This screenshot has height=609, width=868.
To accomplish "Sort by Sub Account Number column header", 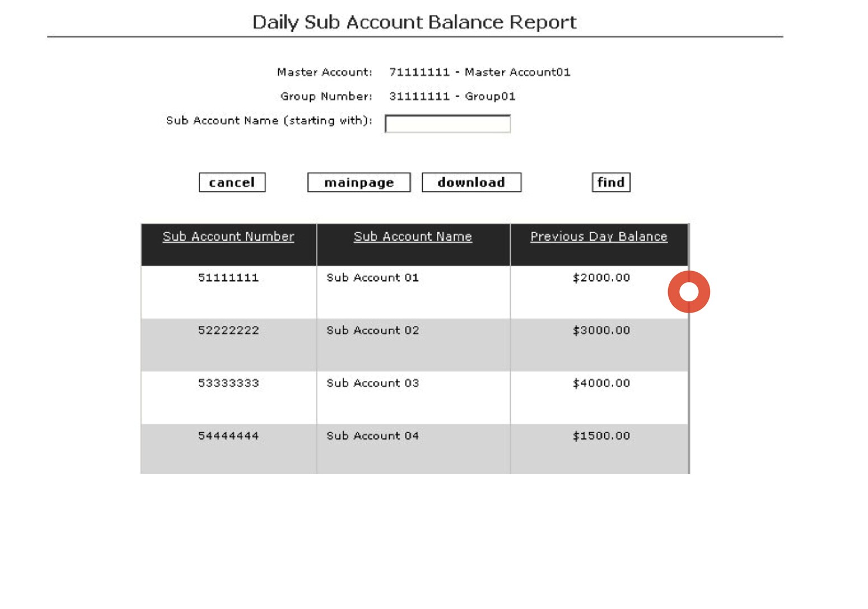I will pyautogui.click(x=227, y=236).
